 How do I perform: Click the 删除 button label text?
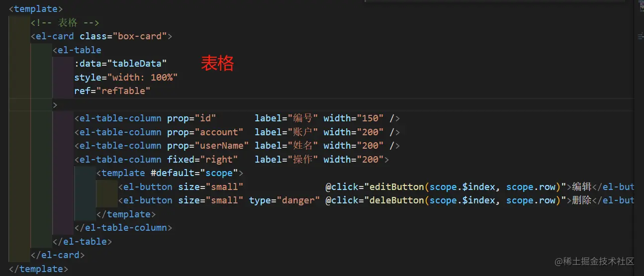point(582,200)
